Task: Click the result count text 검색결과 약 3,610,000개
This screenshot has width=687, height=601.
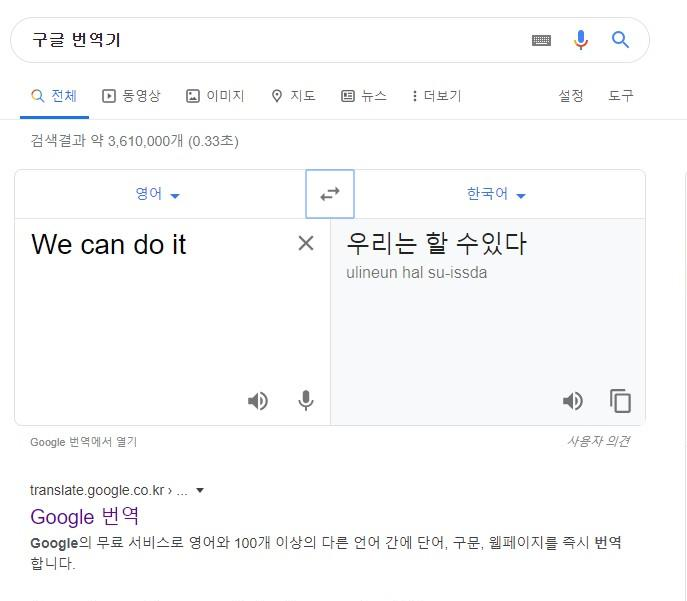Action: pos(107,141)
